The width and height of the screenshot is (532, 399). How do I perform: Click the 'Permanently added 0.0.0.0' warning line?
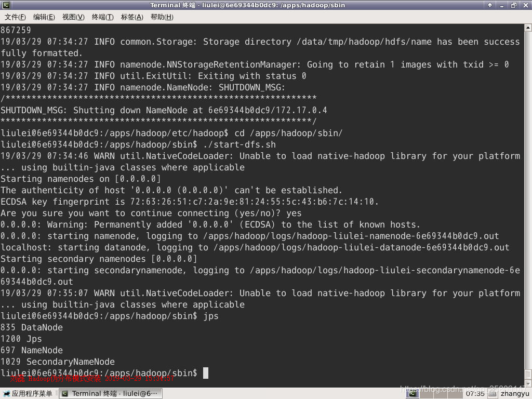(210, 224)
